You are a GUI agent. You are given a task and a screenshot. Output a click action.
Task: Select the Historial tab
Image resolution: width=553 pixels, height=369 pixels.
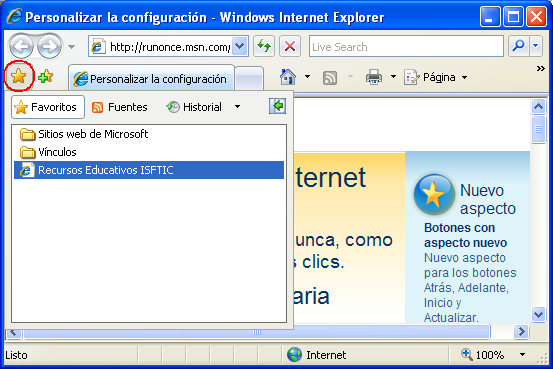coord(194,107)
